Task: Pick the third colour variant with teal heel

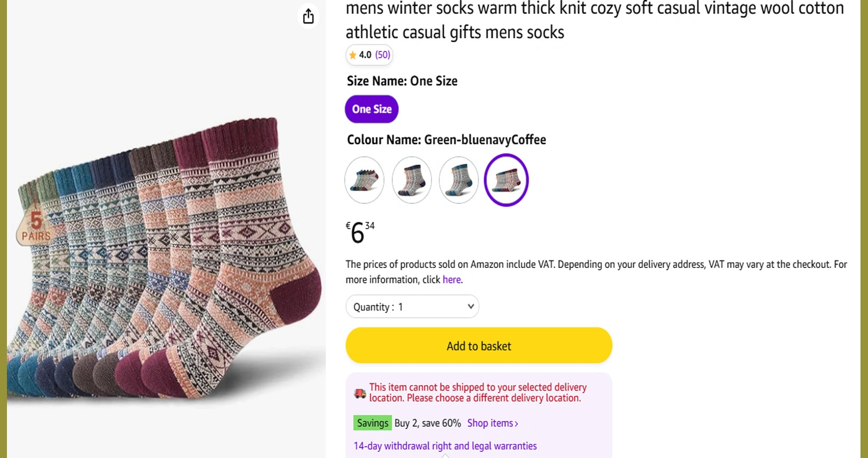Action: click(459, 180)
